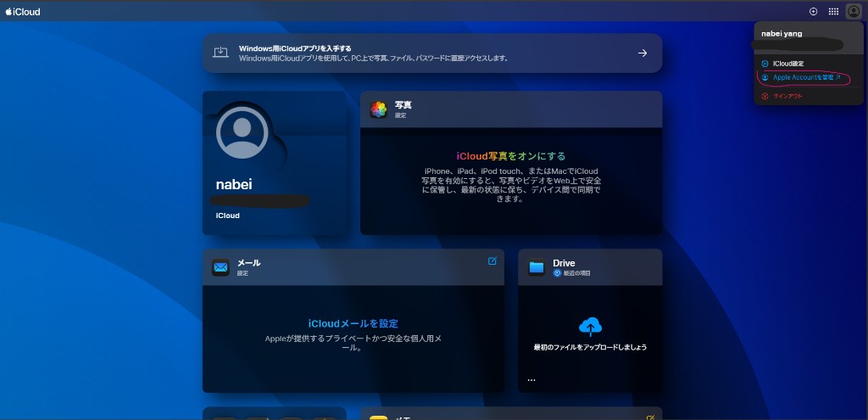The height and width of the screenshot is (420, 868).
Task: Click the sign out red icon
Action: coord(765,96)
